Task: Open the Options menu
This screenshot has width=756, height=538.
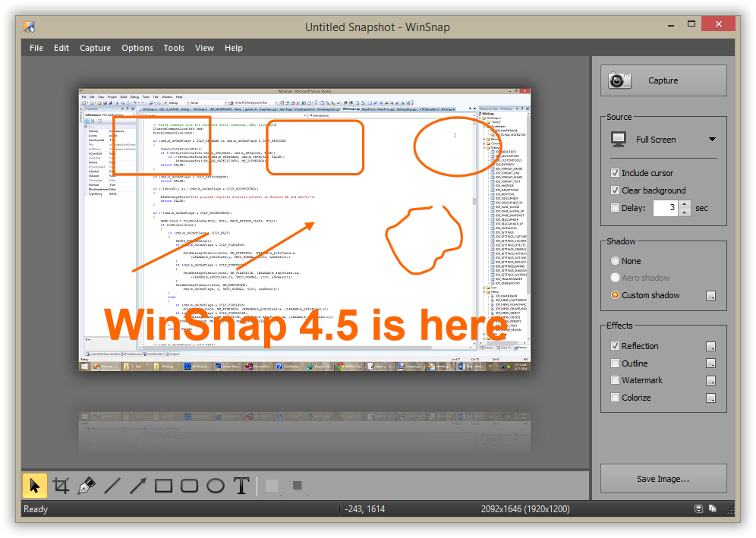Action: [x=137, y=48]
